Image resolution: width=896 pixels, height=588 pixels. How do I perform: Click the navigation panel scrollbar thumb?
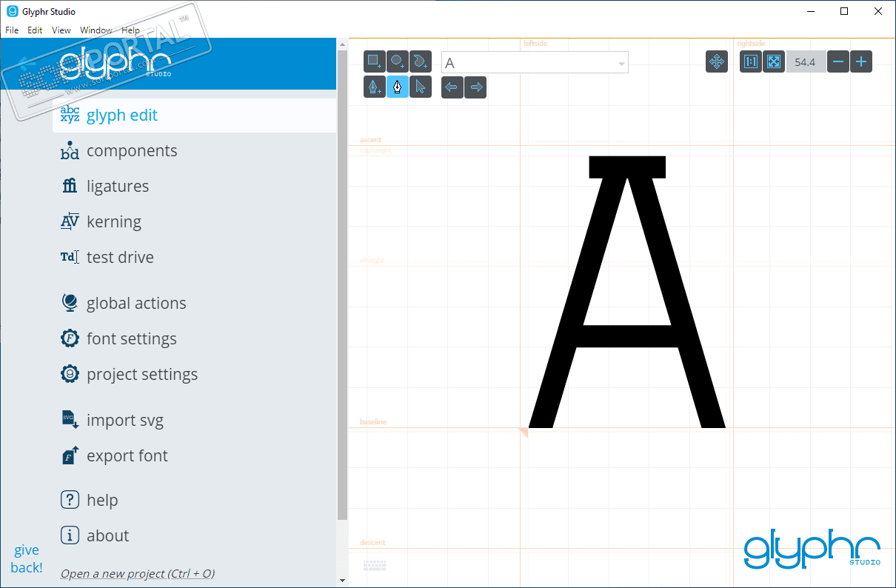[x=342, y=285]
